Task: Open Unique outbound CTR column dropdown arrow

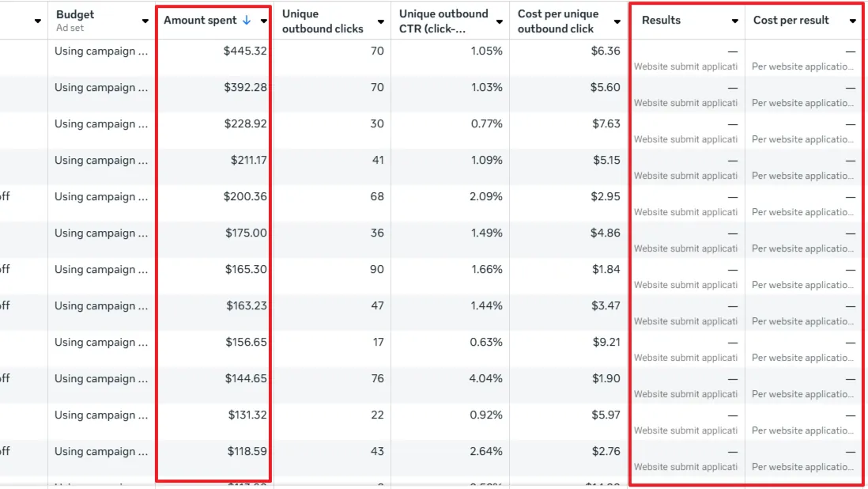Action: click(500, 21)
